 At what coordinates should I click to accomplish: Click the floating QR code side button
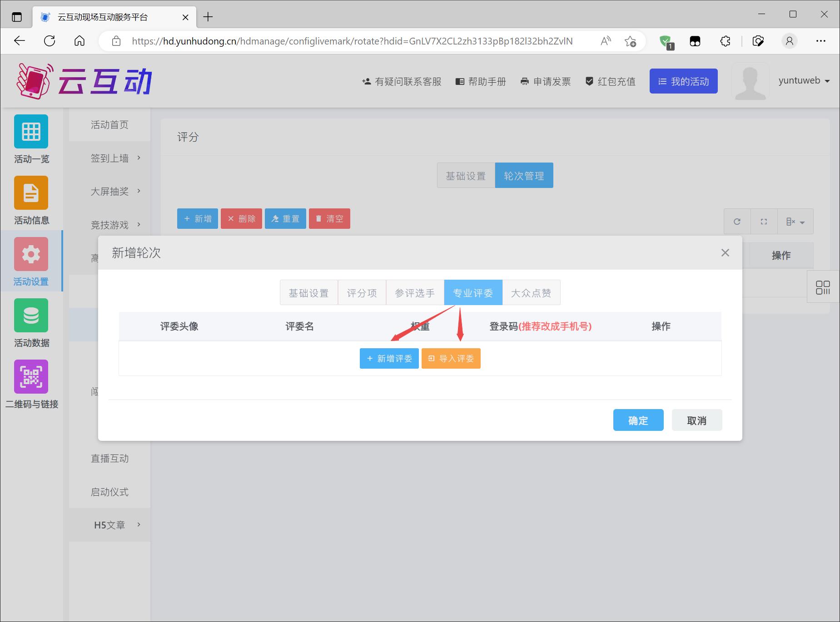coord(823,287)
